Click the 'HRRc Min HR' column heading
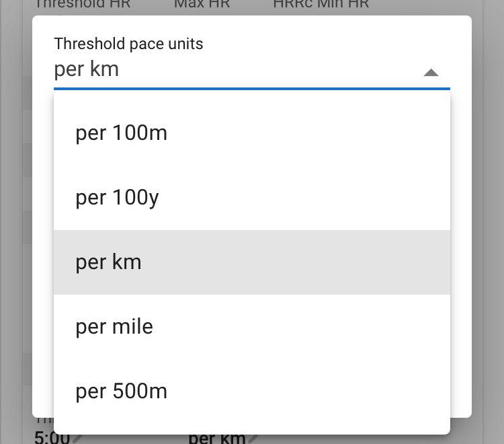Image resolution: width=504 pixels, height=444 pixels. [x=321, y=5]
